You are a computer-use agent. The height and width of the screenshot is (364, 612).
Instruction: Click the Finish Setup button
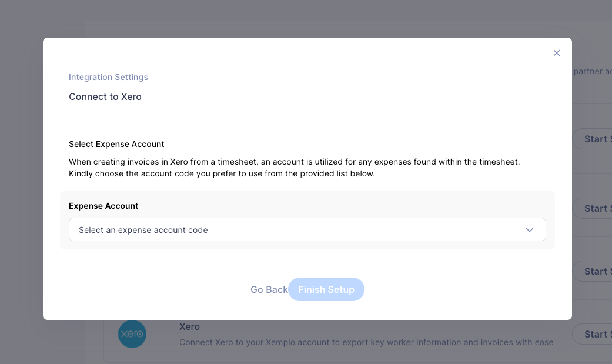[326, 289]
